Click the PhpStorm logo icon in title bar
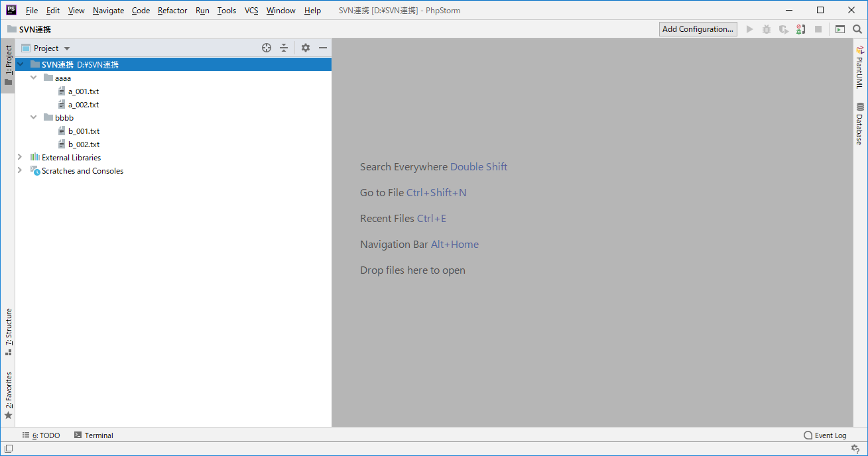The width and height of the screenshot is (868, 456). click(x=11, y=10)
